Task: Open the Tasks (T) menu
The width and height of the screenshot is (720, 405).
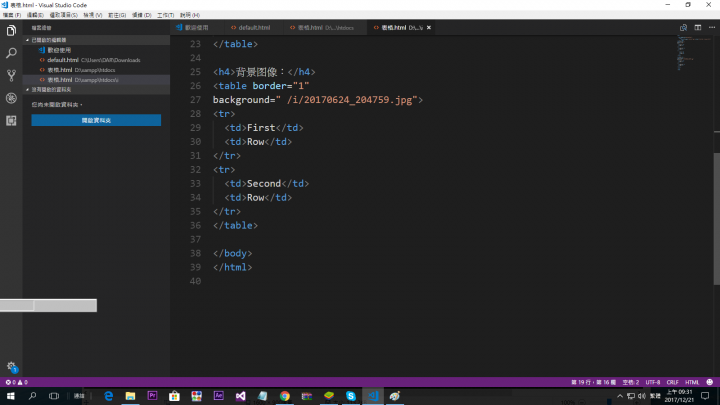Action: [165, 15]
